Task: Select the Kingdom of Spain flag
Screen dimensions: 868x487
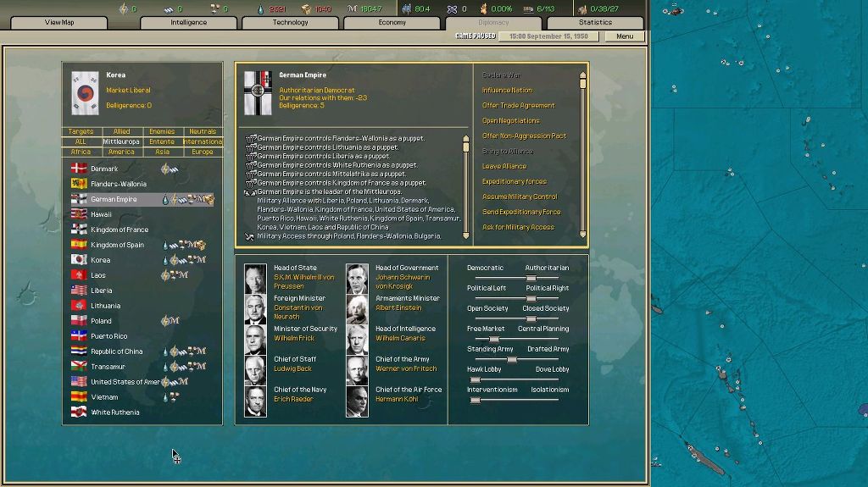Action: (x=79, y=245)
